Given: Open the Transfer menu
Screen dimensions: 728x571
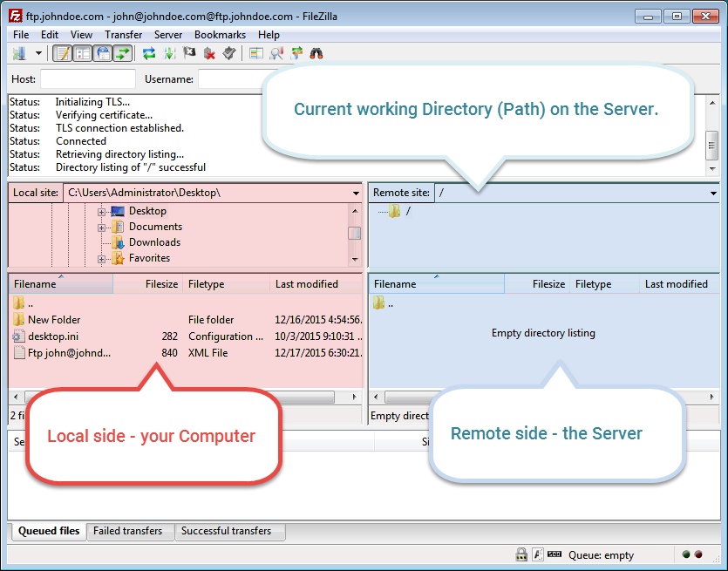Looking at the screenshot, I should point(124,35).
